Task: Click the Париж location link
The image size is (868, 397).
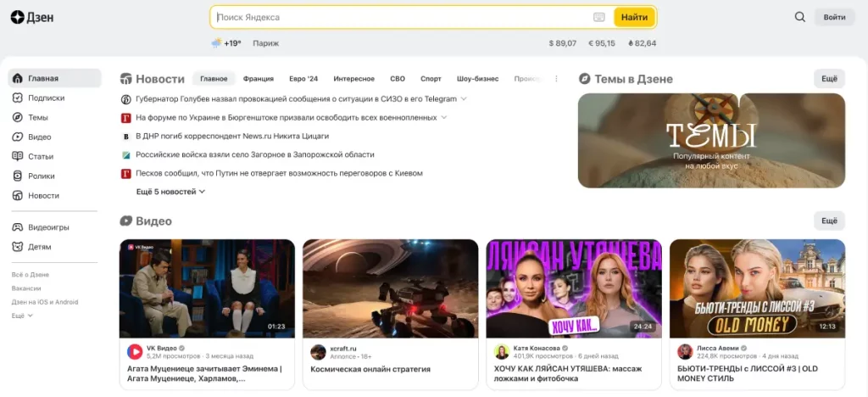Action: click(265, 43)
